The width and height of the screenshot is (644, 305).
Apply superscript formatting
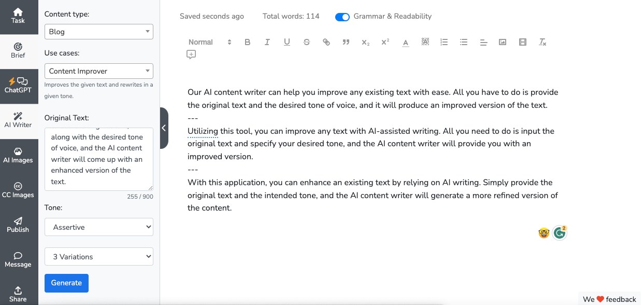click(x=385, y=43)
